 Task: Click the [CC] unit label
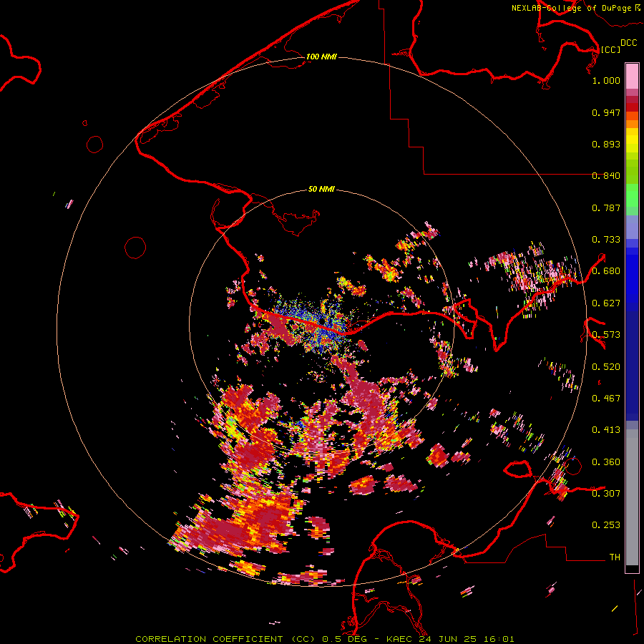point(610,49)
